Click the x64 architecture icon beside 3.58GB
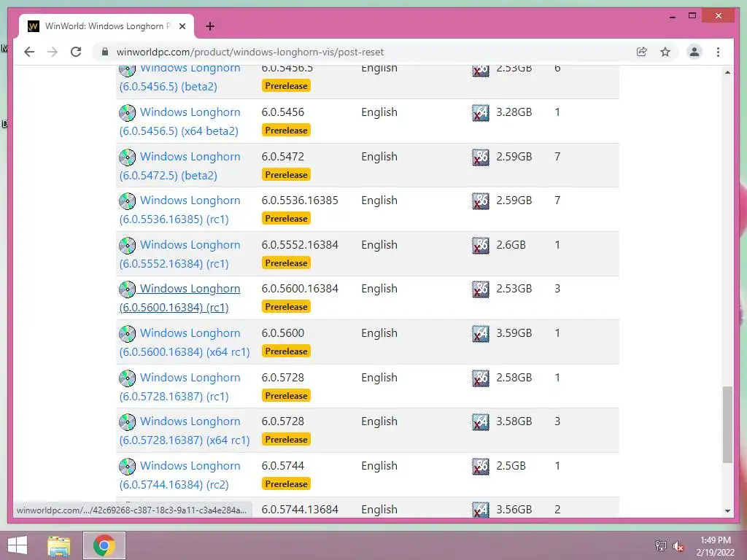The width and height of the screenshot is (747, 560). [x=481, y=422]
